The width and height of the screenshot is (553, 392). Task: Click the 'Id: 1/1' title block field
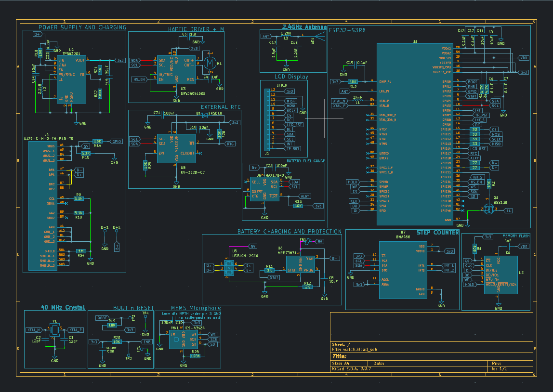pos(500,369)
